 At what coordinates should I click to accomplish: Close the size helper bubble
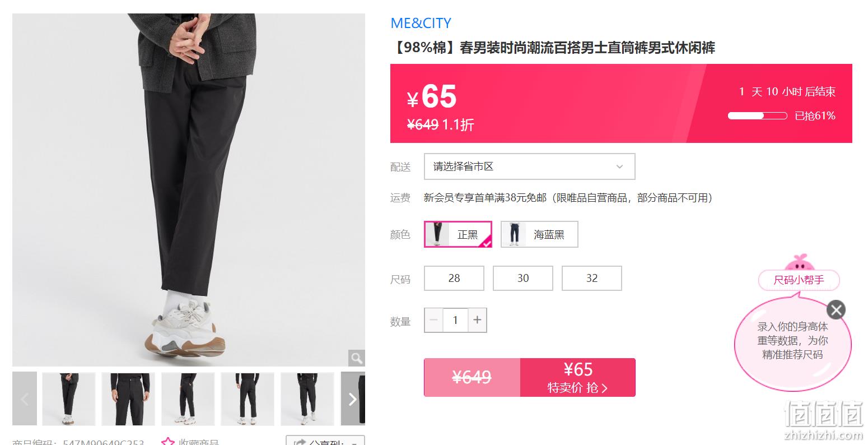tap(836, 309)
